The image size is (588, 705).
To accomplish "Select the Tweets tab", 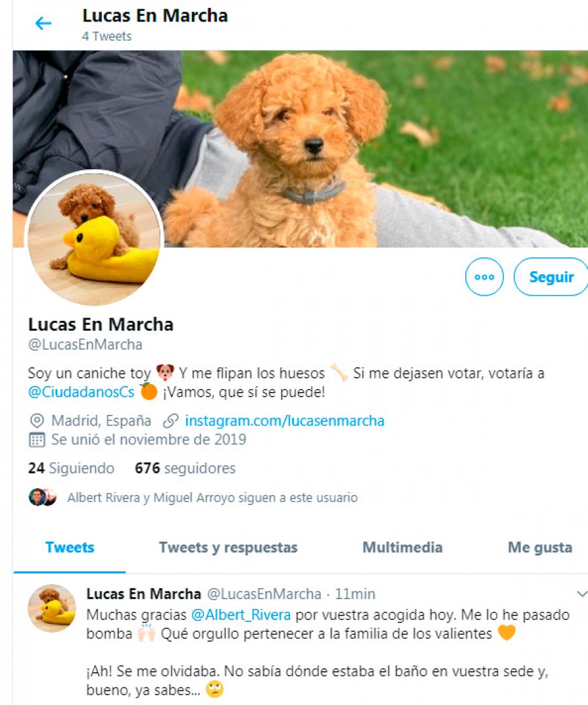I will click(x=70, y=548).
